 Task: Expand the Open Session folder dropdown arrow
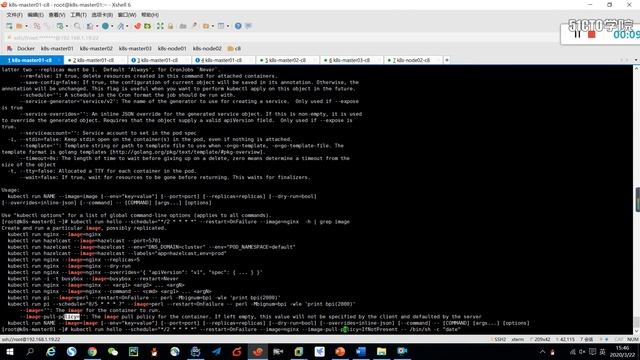pyautogui.click(x=27, y=26)
